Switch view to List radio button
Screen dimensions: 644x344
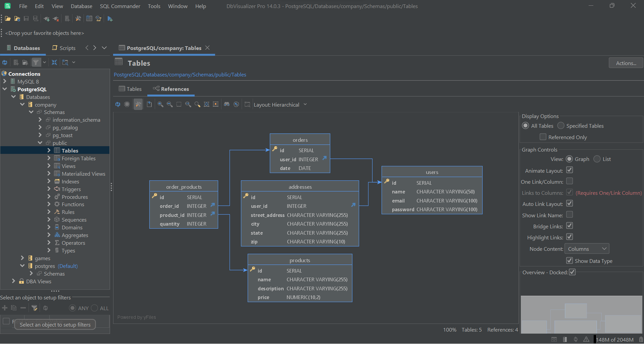click(597, 159)
